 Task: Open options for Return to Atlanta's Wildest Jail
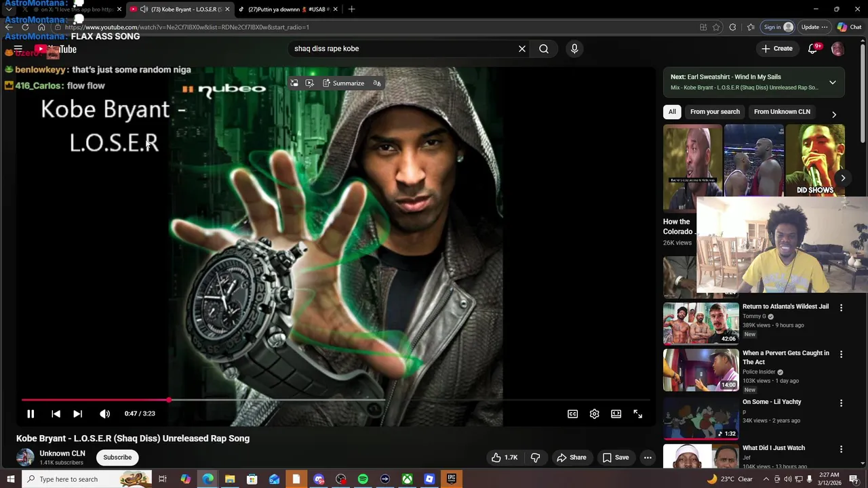(x=841, y=308)
